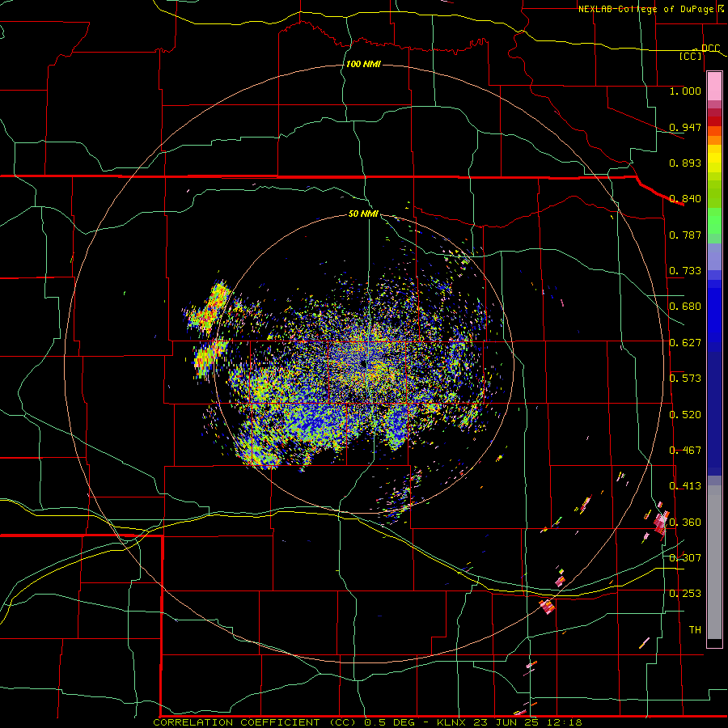Click the 0.893 color bar value
The width and height of the screenshot is (728, 728).
point(685,163)
